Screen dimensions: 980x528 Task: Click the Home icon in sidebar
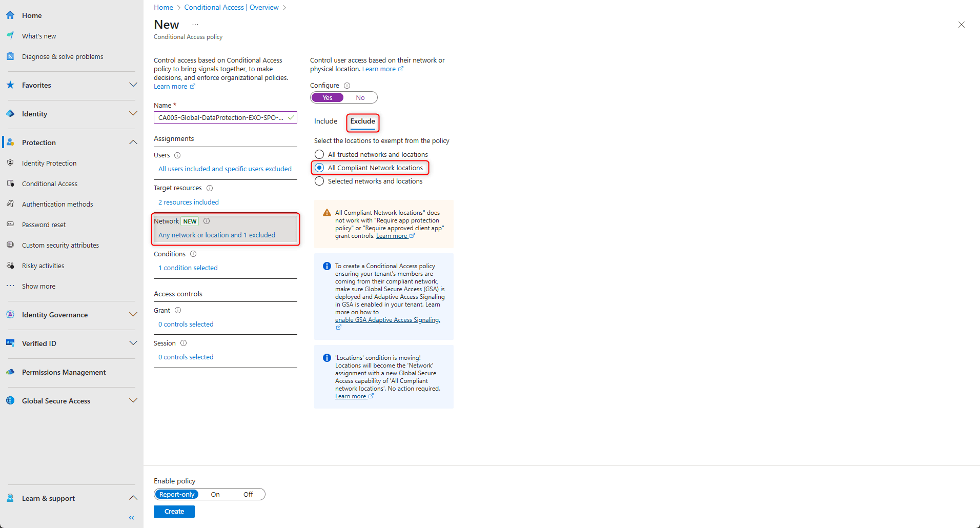point(10,15)
